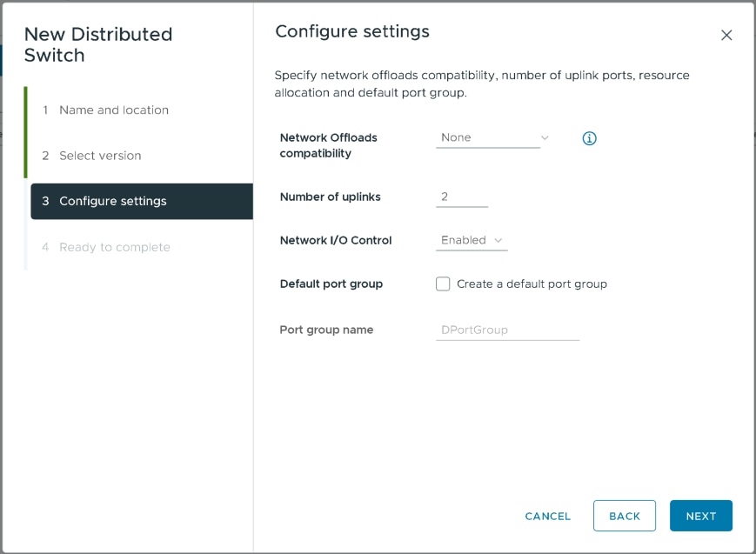Click the Specify network offloads description text
The width and height of the screenshot is (756, 554).
pos(482,83)
